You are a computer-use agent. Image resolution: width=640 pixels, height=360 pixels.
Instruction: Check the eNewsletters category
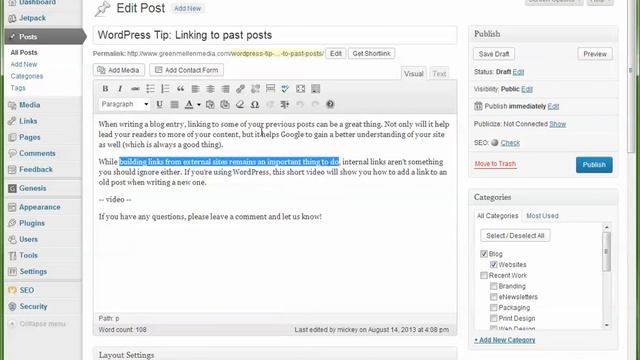(x=493, y=297)
